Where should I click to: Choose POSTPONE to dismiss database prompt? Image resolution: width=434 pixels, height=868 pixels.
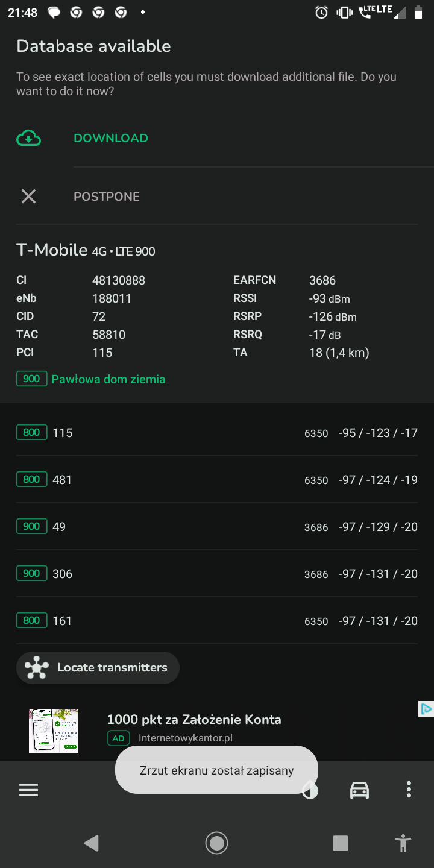click(107, 197)
